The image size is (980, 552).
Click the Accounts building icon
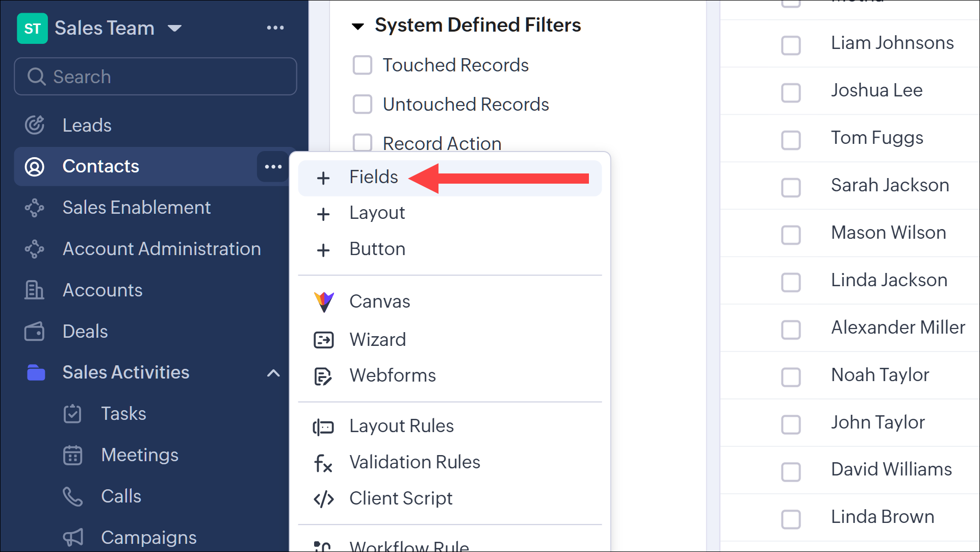(x=34, y=290)
